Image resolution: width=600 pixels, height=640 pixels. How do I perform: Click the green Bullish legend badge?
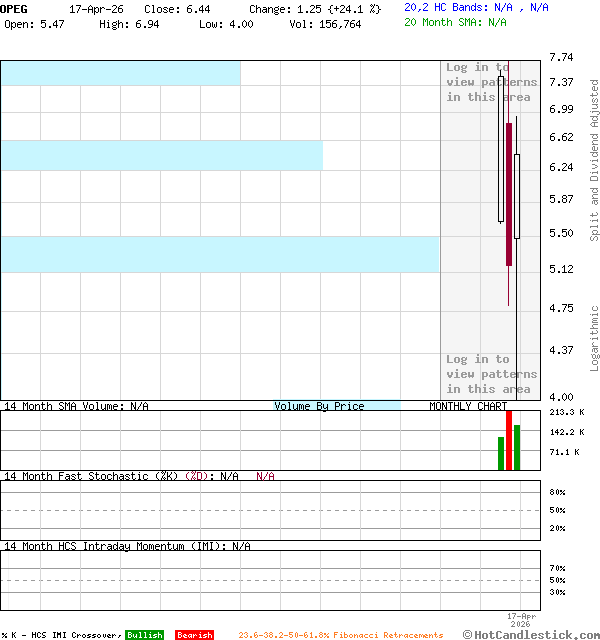(145, 635)
